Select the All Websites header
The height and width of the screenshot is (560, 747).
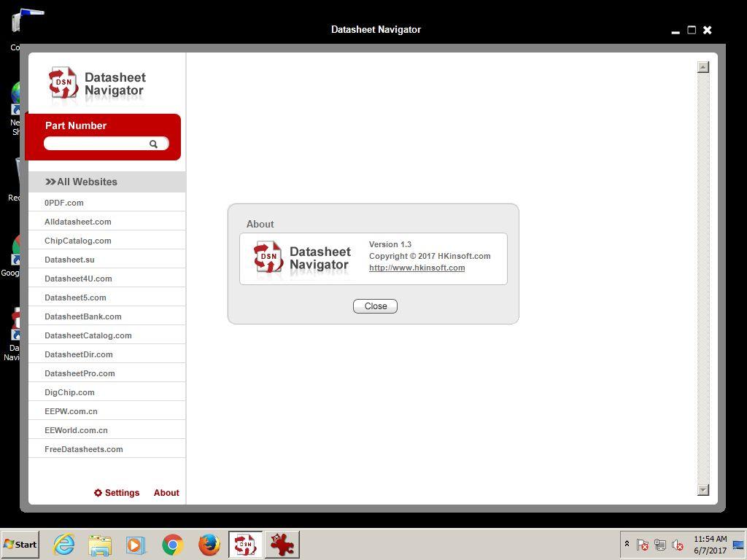(x=107, y=182)
